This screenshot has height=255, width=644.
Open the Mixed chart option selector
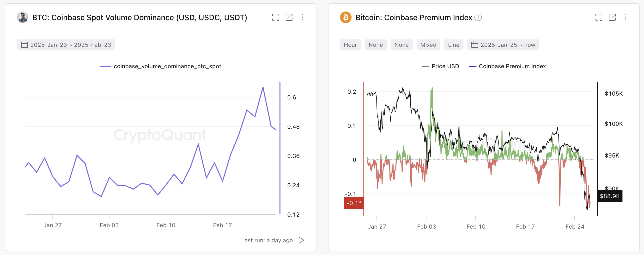pos(428,45)
